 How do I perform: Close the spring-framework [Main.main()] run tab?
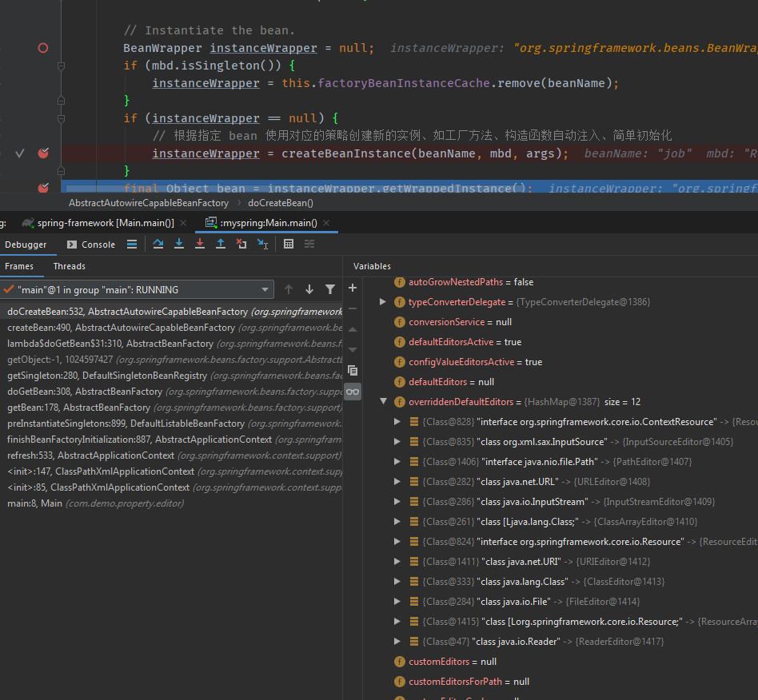tap(184, 223)
